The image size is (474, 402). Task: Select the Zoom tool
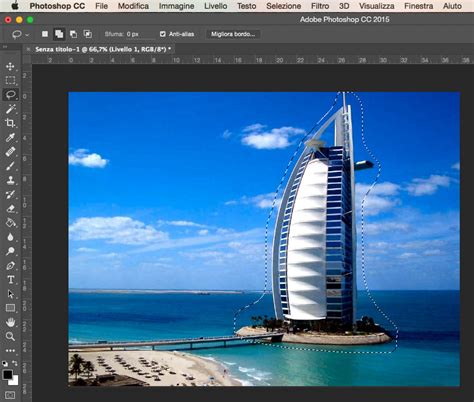click(x=10, y=336)
